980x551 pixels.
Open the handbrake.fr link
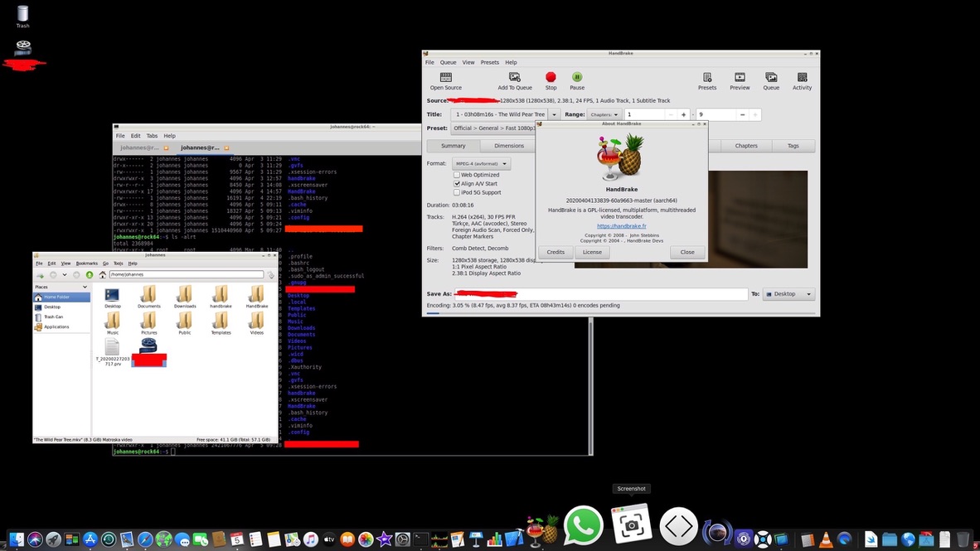click(x=621, y=226)
